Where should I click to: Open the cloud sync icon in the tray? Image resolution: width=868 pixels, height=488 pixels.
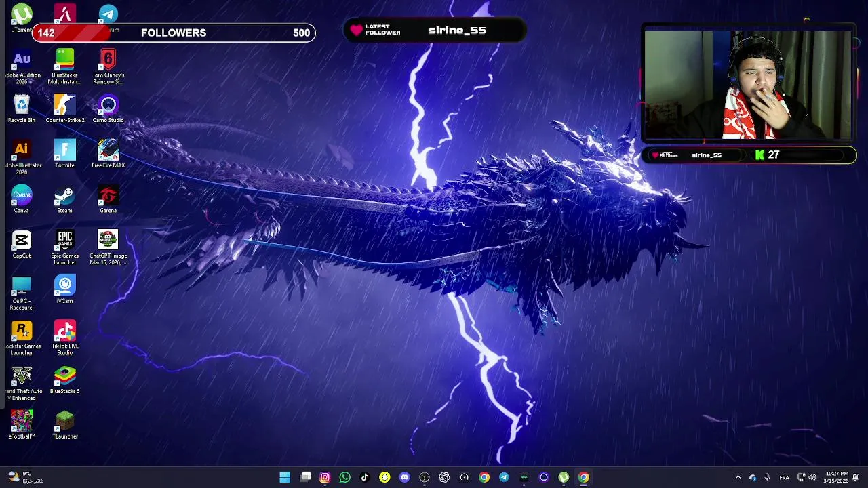pyautogui.click(x=753, y=477)
